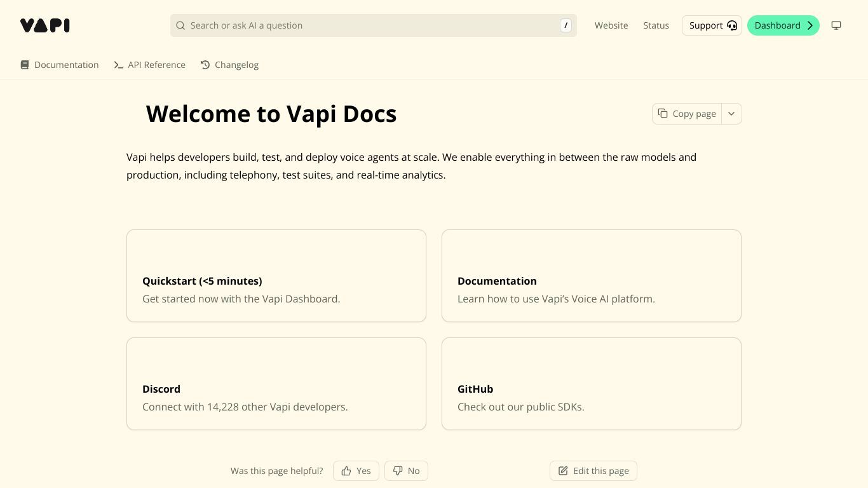Click the Support headset icon
Viewport: 868px width, 488px height.
(732, 25)
